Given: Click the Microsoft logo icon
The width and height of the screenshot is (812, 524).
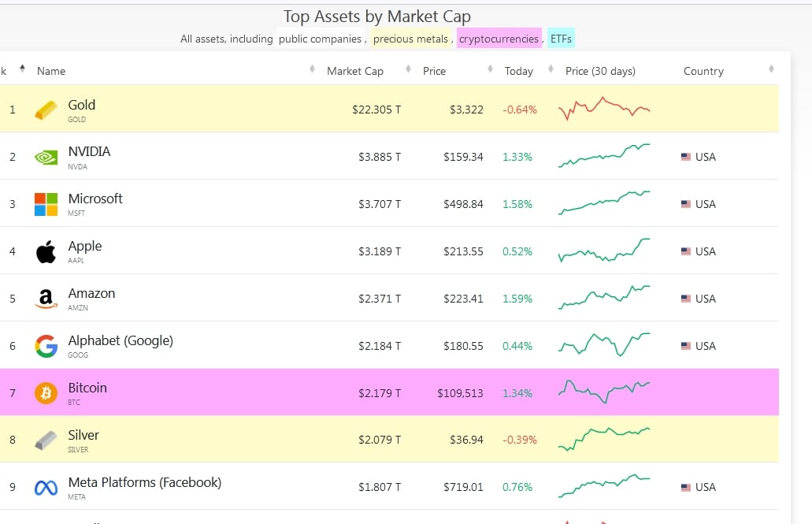Looking at the screenshot, I should click(46, 204).
